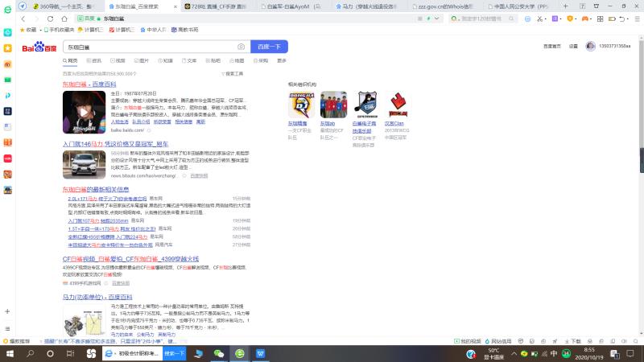Open favorites dropdown arrow next to 收藏
This screenshot has width=644, height=362.
(41, 30)
